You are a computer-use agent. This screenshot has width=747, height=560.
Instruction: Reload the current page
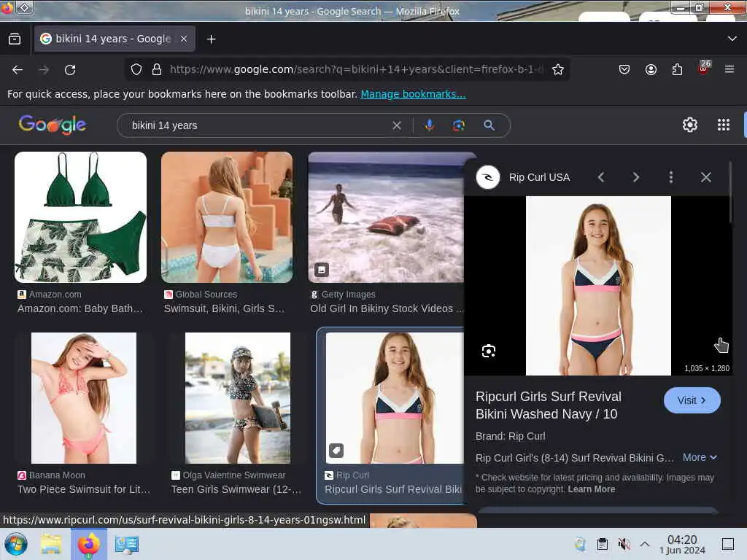tap(70, 69)
